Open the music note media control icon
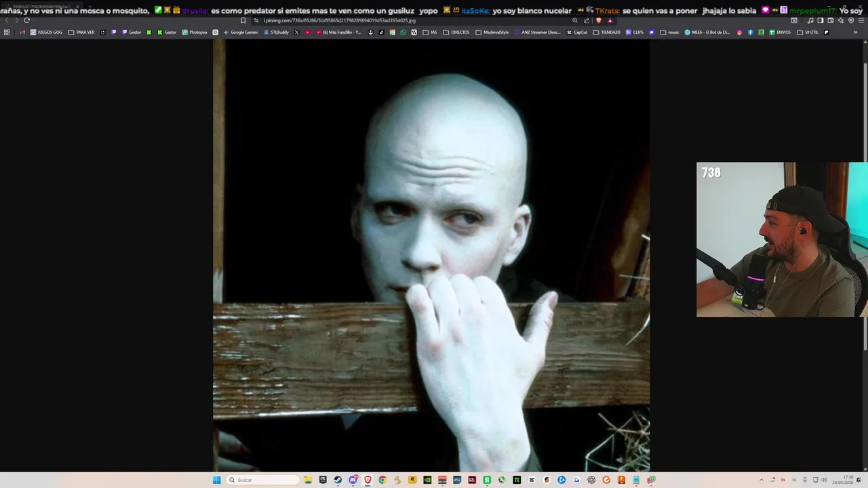This screenshot has height=488, width=868. (810, 20)
